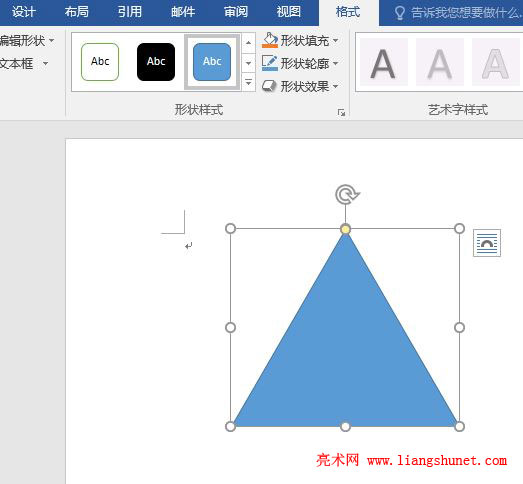Switch to the 视图 ribbon tab
523x484 pixels.
click(289, 12)
